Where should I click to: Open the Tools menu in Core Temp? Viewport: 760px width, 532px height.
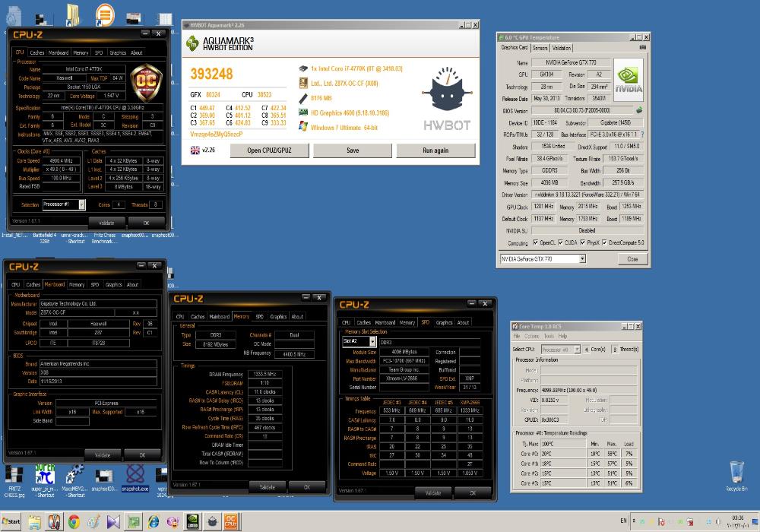[549, 336]
